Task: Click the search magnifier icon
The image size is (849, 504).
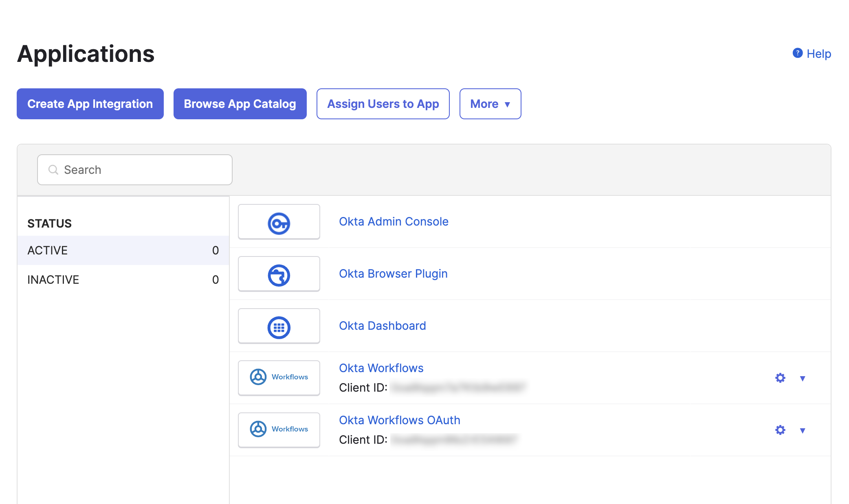Action: [53, 169]
